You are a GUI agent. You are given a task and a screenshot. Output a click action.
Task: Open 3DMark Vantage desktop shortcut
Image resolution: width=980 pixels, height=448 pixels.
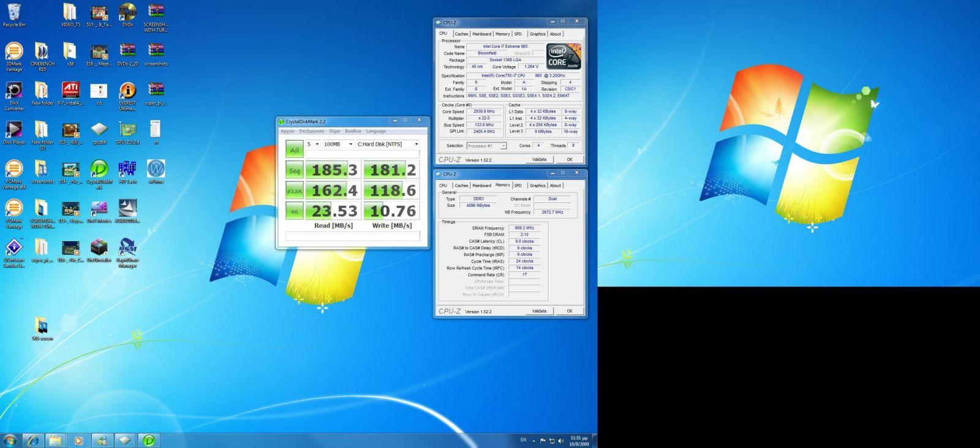(x=13, y=57)
